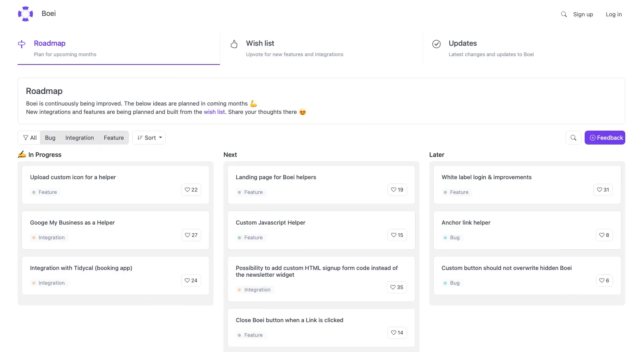
Task: Open search via header magnifier icon
Action: click(x=564, y=14)
